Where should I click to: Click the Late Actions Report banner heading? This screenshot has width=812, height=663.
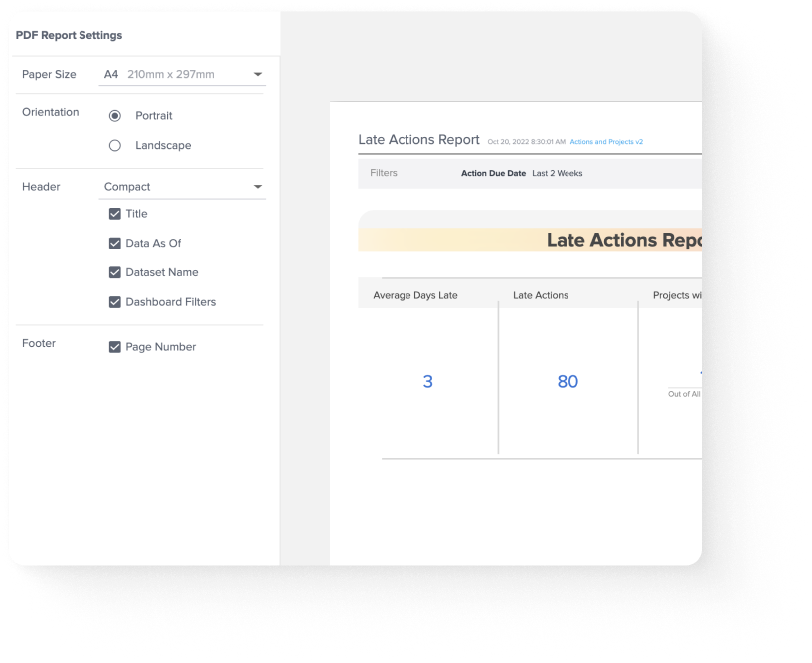point(624,240)
